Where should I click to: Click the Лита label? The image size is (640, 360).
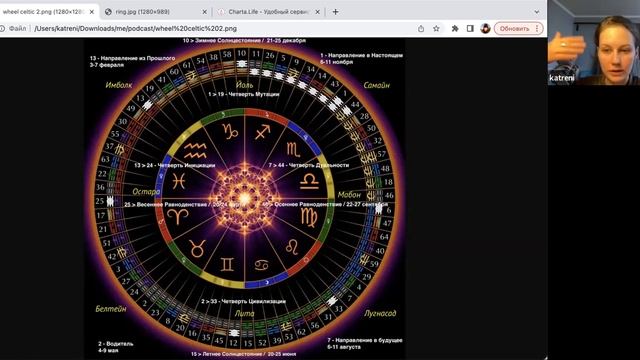pos(244,313)
